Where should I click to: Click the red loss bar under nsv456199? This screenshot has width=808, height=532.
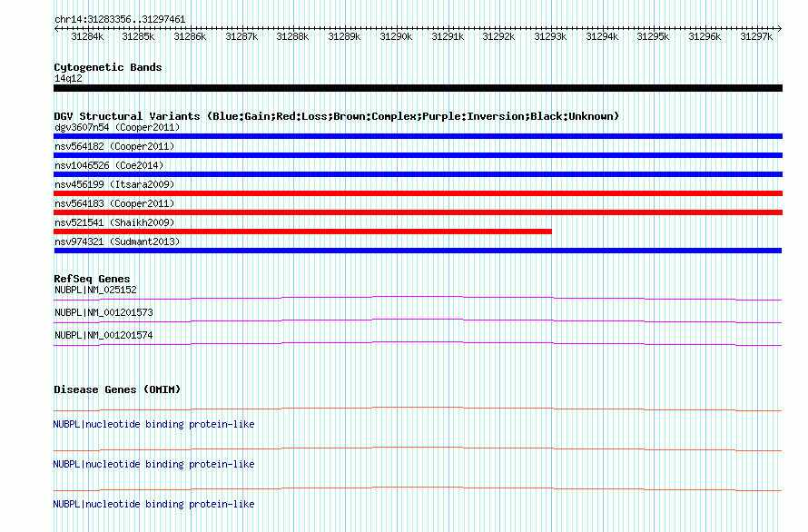(x=418, y=193)
